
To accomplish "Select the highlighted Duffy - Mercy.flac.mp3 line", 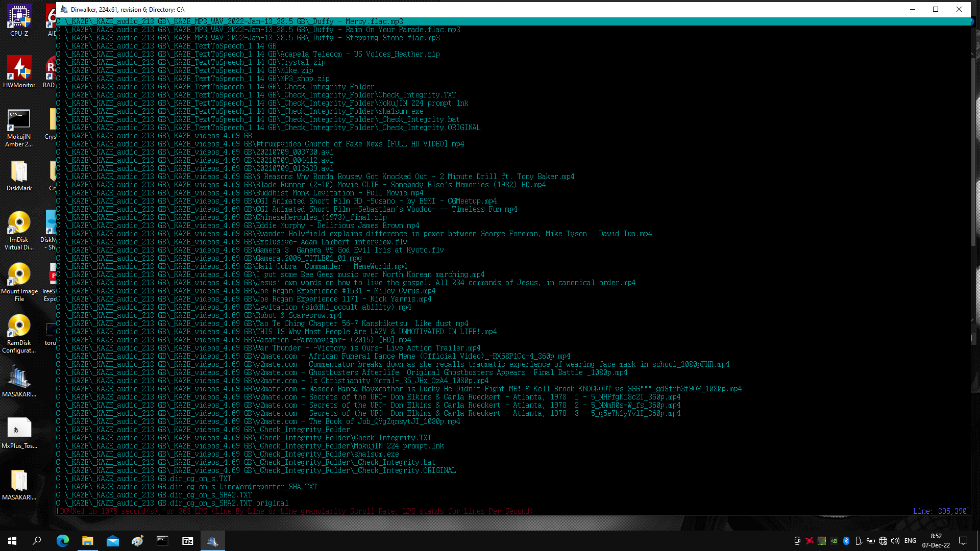I will click(x=513, y=21).
